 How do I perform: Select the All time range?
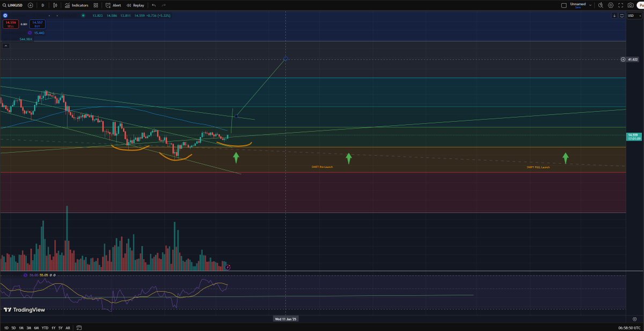[x=68, y=327]
